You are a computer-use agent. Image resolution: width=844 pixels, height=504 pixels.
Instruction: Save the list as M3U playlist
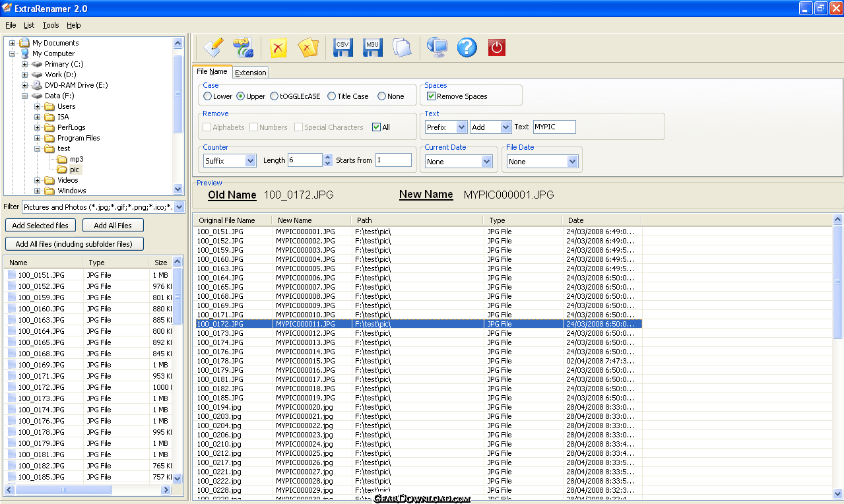(373, 47)
